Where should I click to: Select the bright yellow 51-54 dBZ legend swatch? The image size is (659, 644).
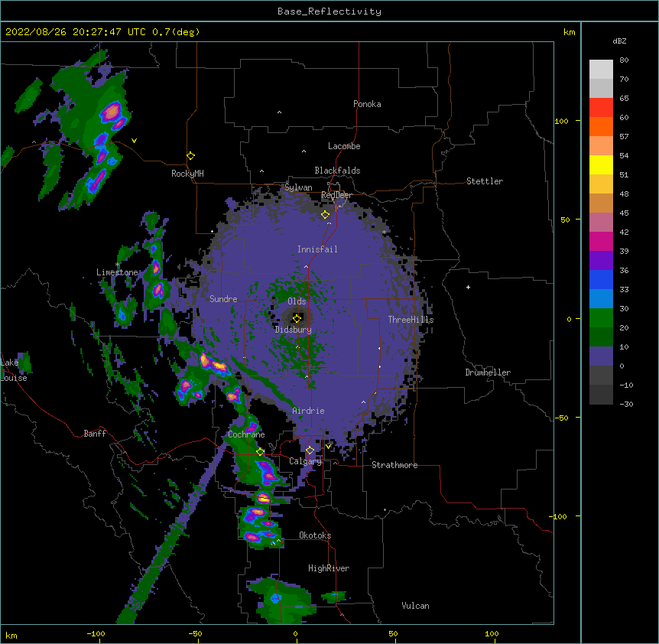[601, 164]
